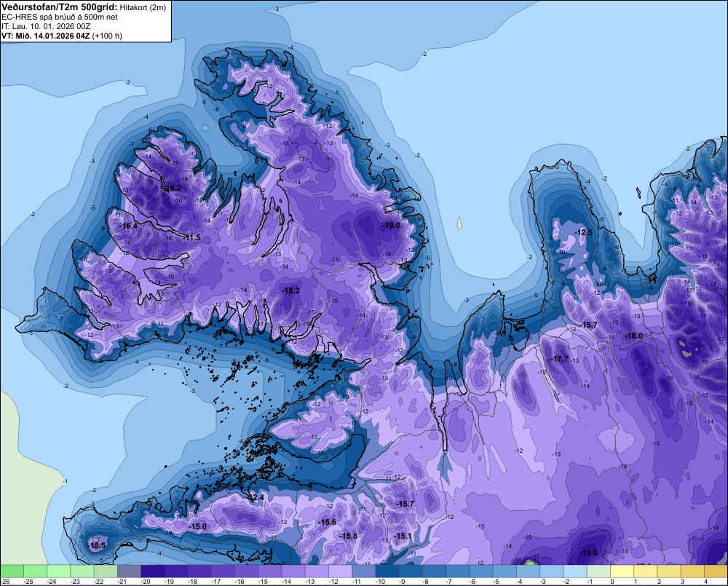This screenshot has height=586, width=728.
Task: Click the legend color cell labeled -5
Action: (505, 571)
